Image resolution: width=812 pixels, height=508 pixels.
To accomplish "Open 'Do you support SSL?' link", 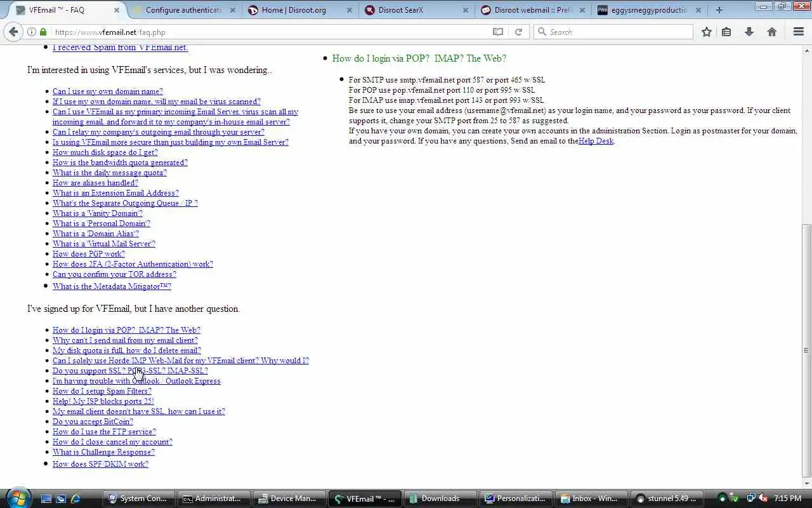I will pyautogui.click(x=130, y=371).
